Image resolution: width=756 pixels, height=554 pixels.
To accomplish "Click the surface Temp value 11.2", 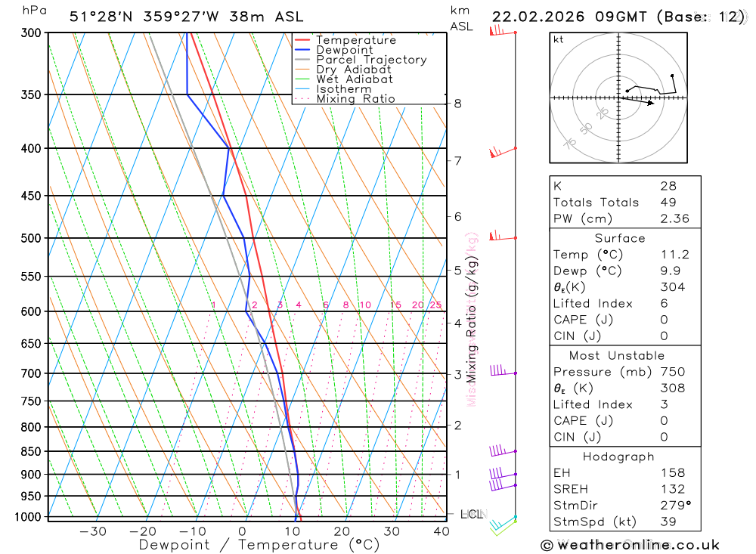I will click(675, 255).
